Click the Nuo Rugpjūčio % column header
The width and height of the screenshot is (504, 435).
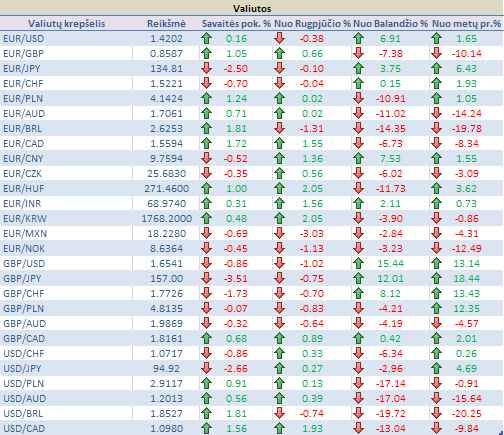313,24
